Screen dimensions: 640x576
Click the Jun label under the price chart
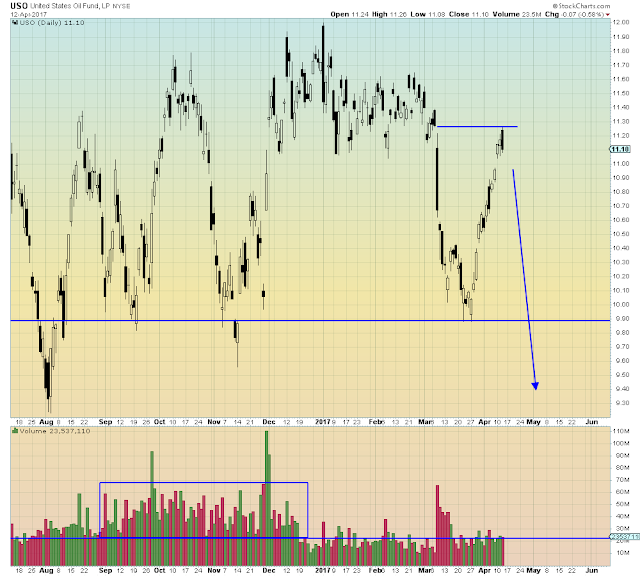point(592,422)
